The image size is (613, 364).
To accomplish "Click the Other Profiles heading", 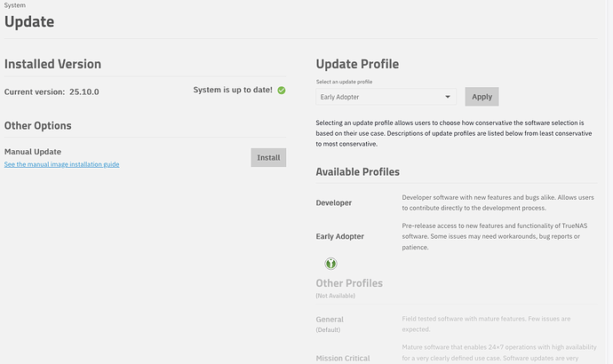I will (x=349, y=283).
